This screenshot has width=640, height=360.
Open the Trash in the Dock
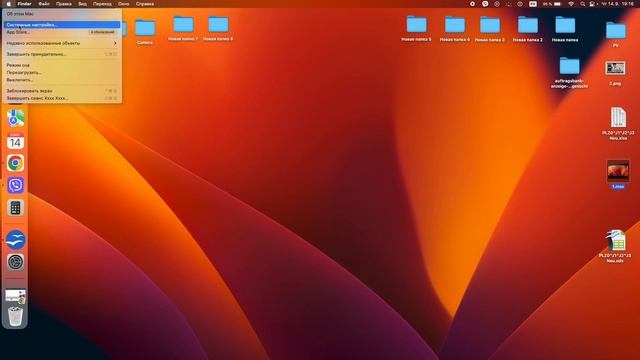[x=16, y=316]
